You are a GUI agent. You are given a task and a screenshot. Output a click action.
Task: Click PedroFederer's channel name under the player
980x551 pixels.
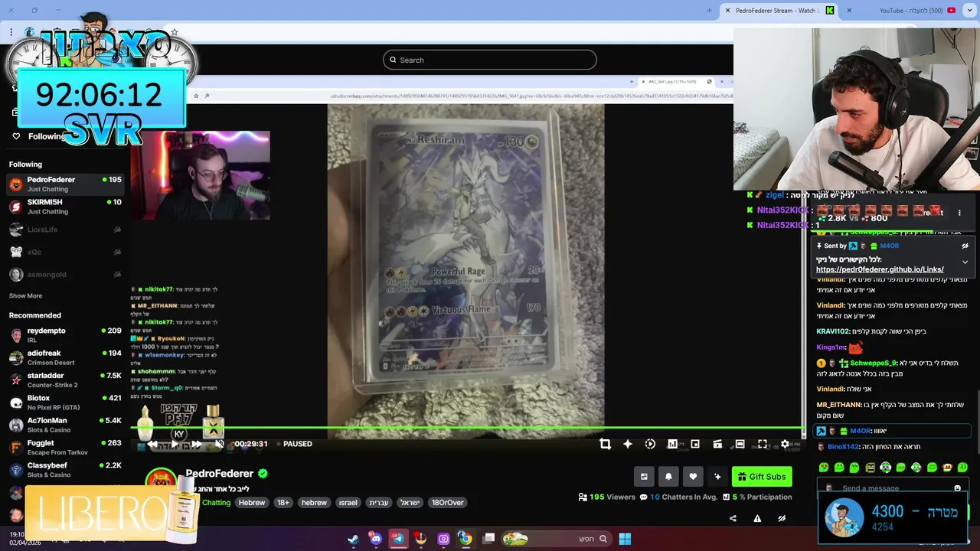[220, 474]
